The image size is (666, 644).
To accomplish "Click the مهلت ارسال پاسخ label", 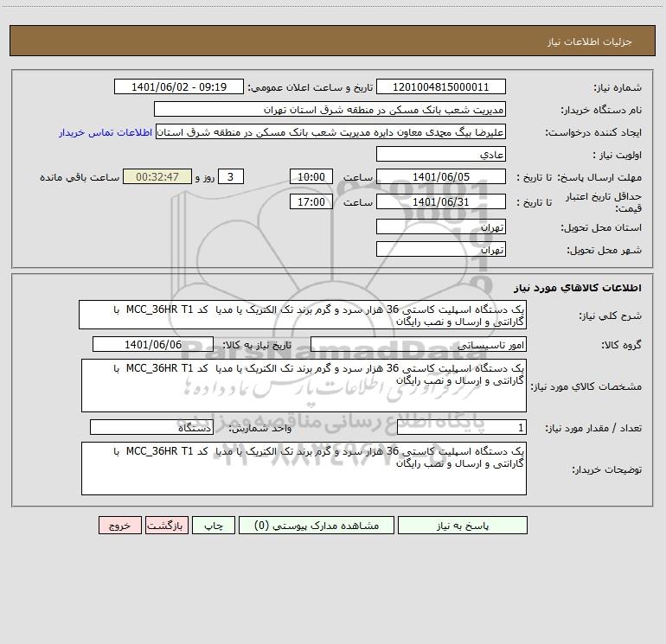I will 600,177.
